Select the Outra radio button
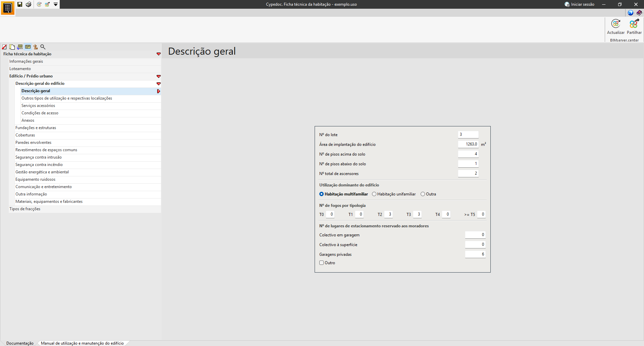 (x=423, y=194)
